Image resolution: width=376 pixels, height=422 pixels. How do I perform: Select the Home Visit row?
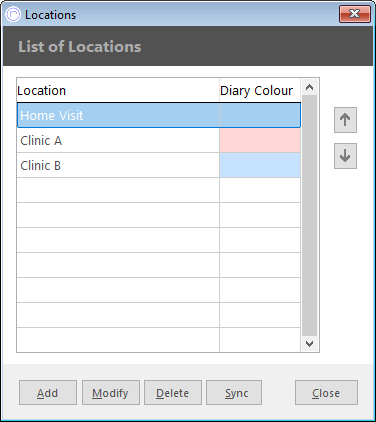click(x=159, y=115)
